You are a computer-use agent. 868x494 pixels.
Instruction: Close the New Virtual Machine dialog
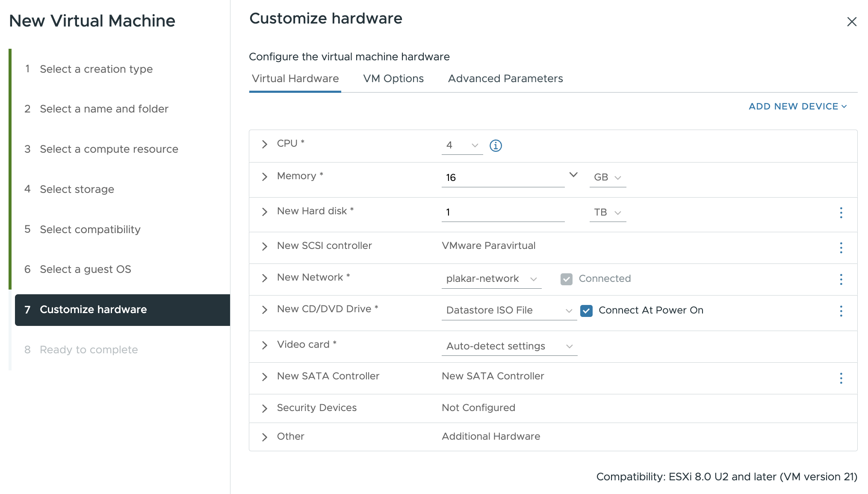coord(852,22)
